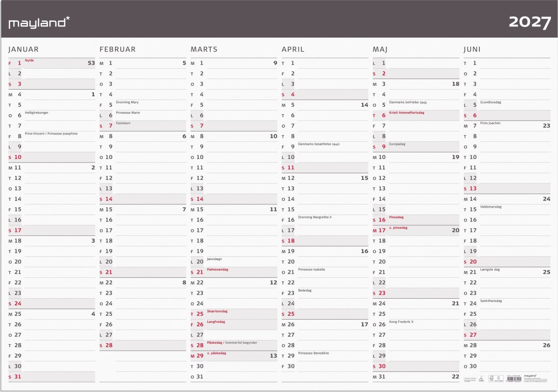Click the Dronning Margrethe II entry in April

click(x=315, y=217)
